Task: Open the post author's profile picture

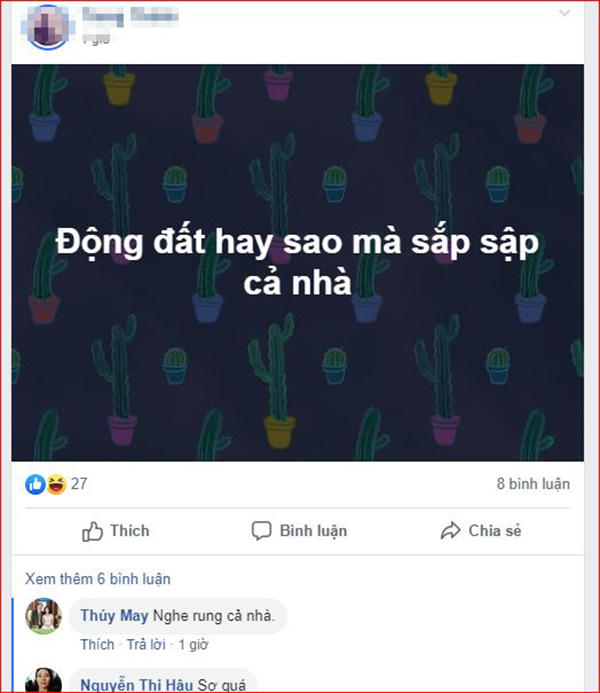Action: (46, 27)
